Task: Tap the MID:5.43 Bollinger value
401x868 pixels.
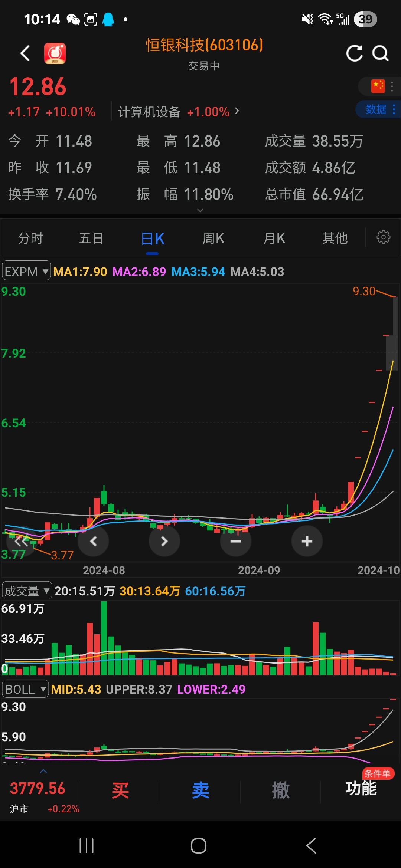Action: tap(76, 689)
